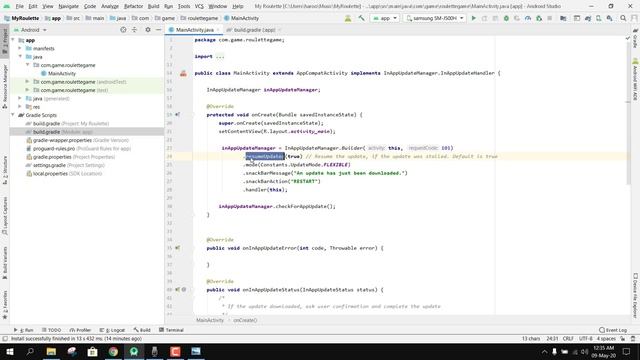
Task: Click the scroll-from-source target icon in Project panel
Action: [x=123, y=30]
